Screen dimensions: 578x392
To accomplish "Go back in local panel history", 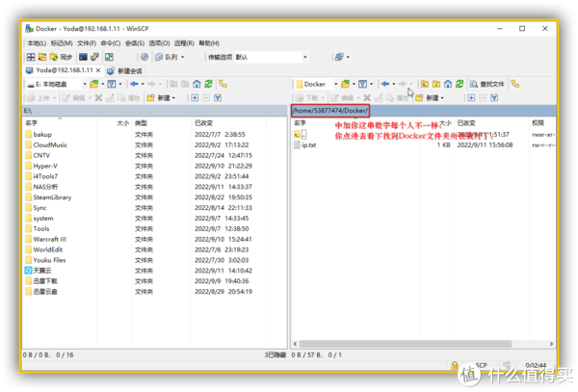I will [134, 84].
